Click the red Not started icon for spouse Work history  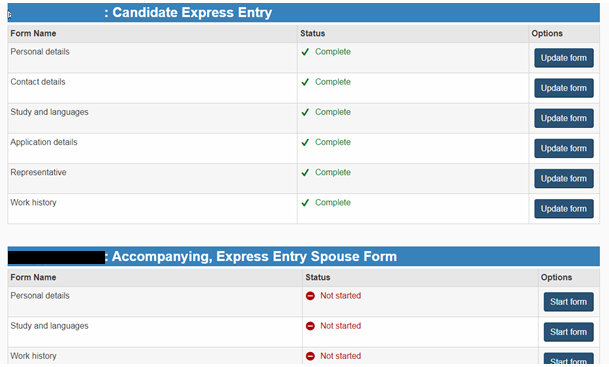tap(310, 356)
